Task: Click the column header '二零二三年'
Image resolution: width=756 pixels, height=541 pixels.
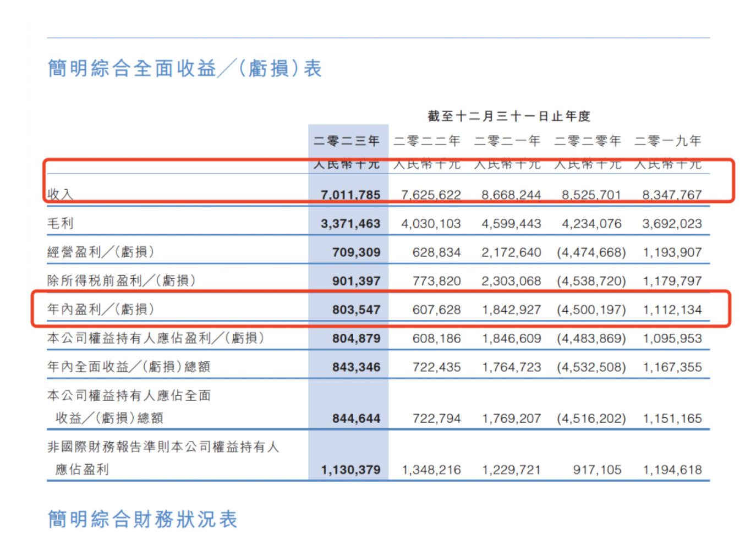Action: 347,141
